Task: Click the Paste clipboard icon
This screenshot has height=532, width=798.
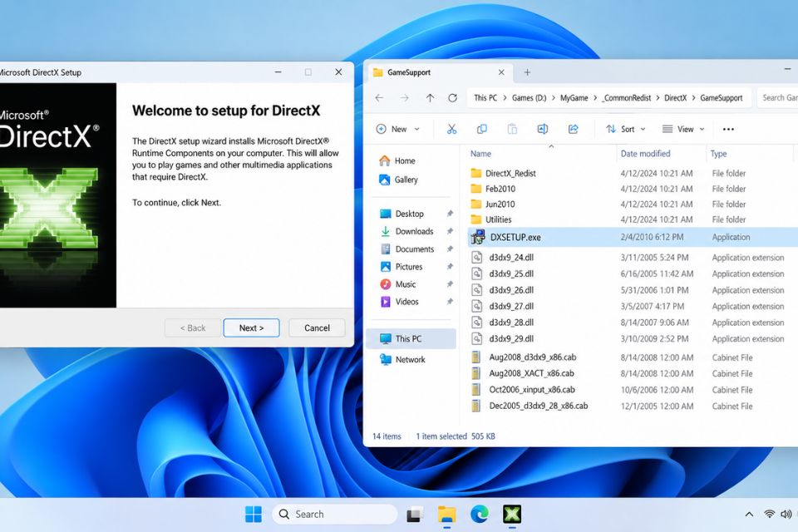Action: coord(512,130)
